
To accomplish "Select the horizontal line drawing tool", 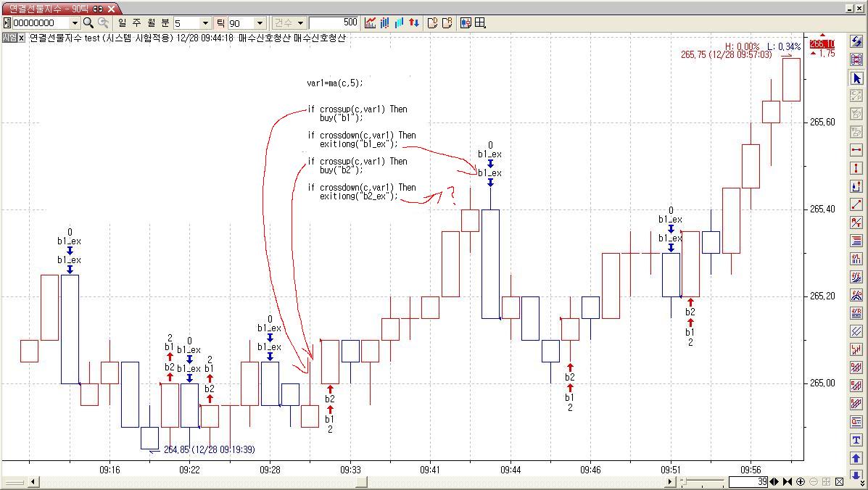I will (x=856, y=150).
